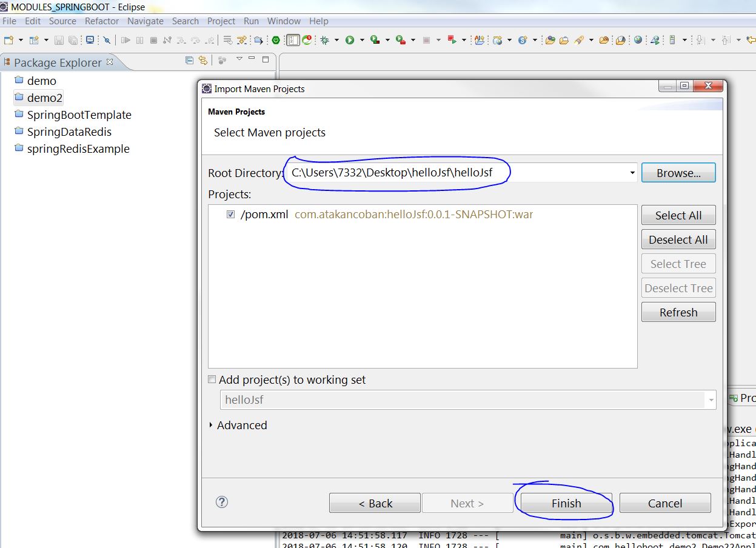Click the green Spring Boot power icon
756x548 pixels.
click(276, 41)
